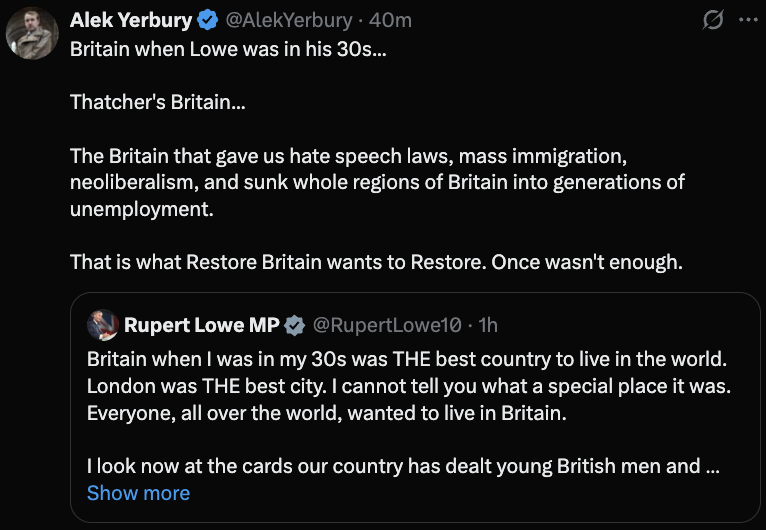Open Rupert Lowe MP's small avatar
The image size is (766, 530).
tap(100, 324)
